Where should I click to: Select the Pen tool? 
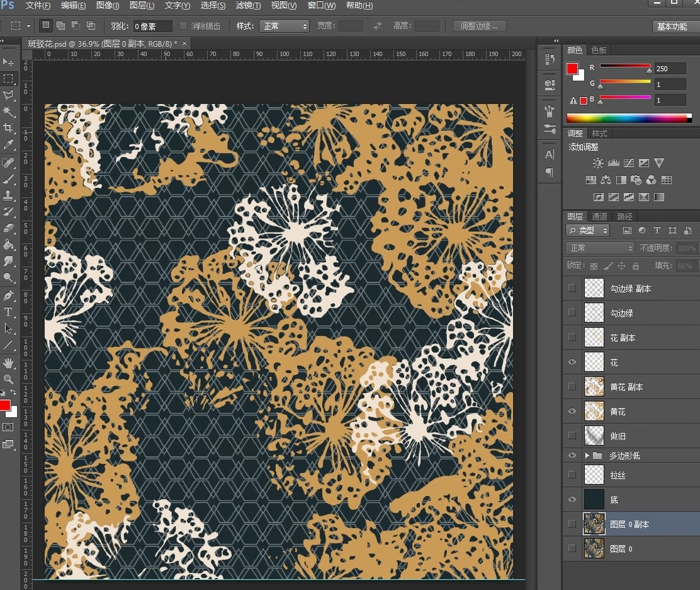coord(8,295)
